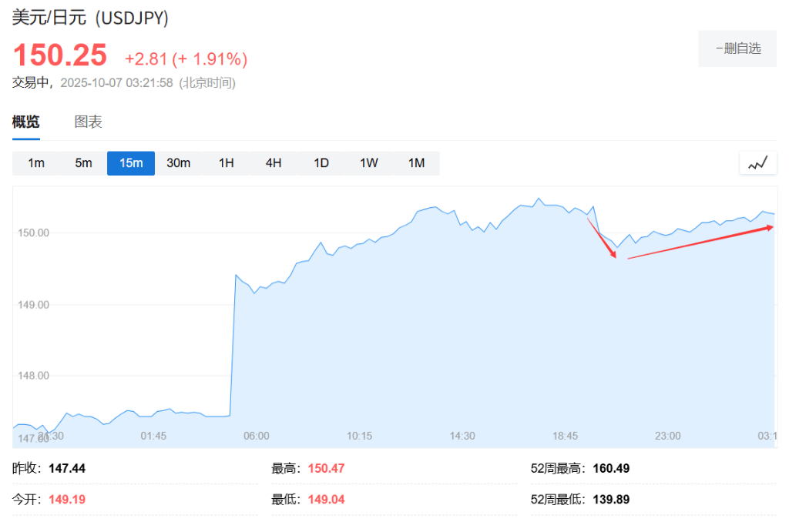This screenshot has height=532, width=789.
Task: Click the 最高 value 150.47
Action: pyautogui.click(x=326, y=468)
